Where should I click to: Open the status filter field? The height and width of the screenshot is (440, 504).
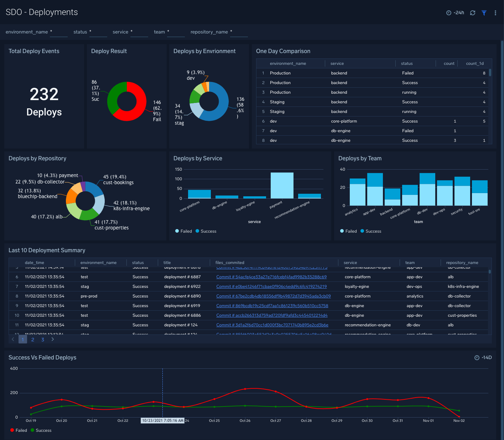[98, 32]
